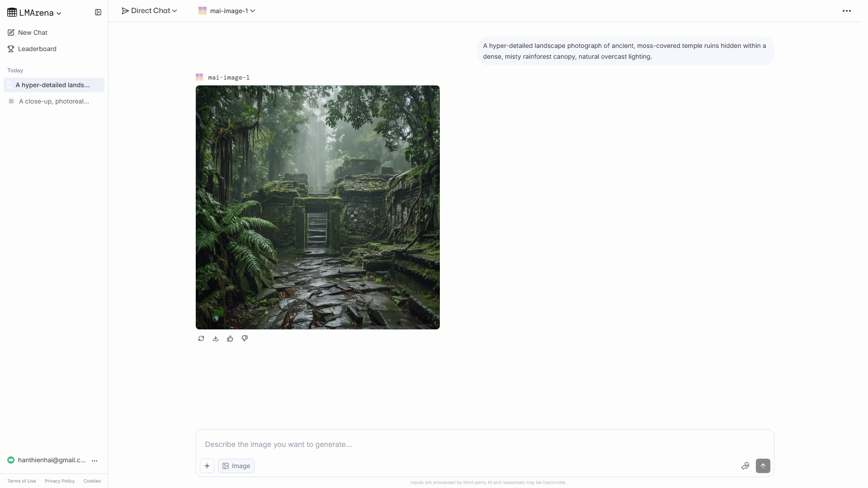Screen dimensions: 868x488
Task: Click the prompt input field
Action: [x=452, y=444]
